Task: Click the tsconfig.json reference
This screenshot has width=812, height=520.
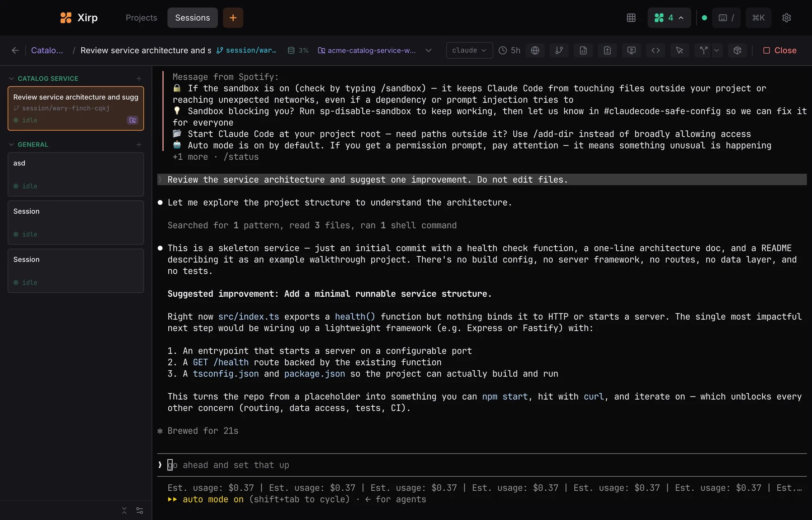Action: [226, 374]
